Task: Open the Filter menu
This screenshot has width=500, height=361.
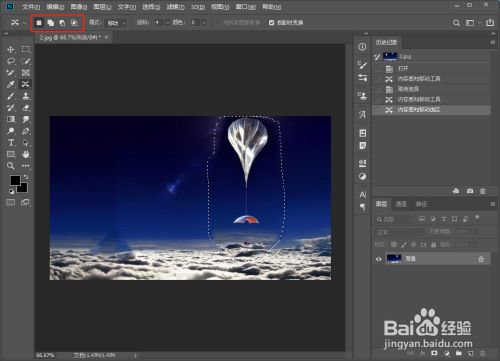Action: click(175, 7)
